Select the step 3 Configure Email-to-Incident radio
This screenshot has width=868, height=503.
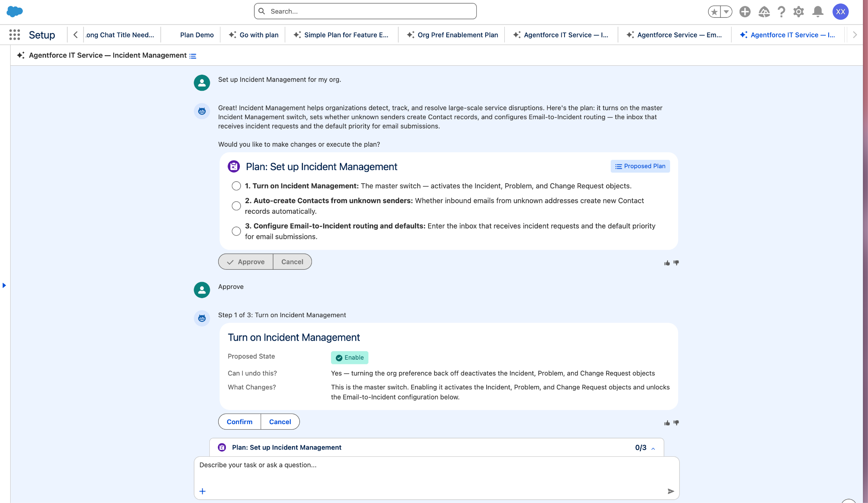pos(236,231)
